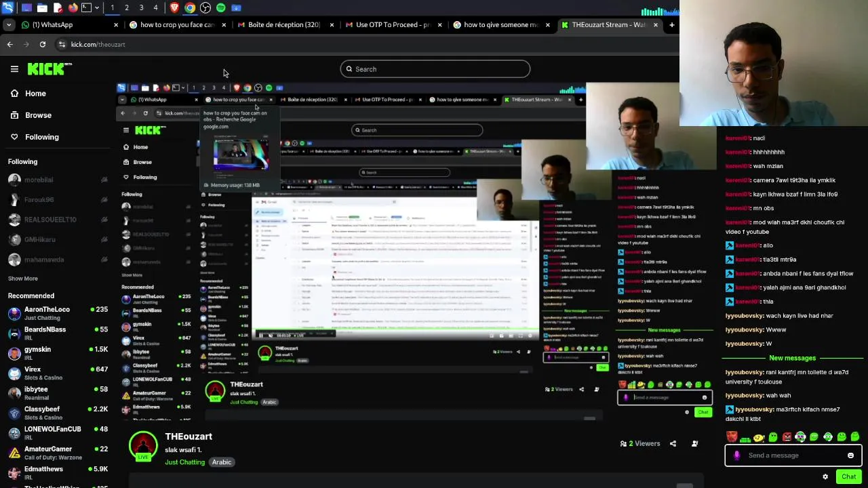Open OBS Studio from the taskbar
Image resolution: width=868 pixels, height=488 pixels.
205,8
